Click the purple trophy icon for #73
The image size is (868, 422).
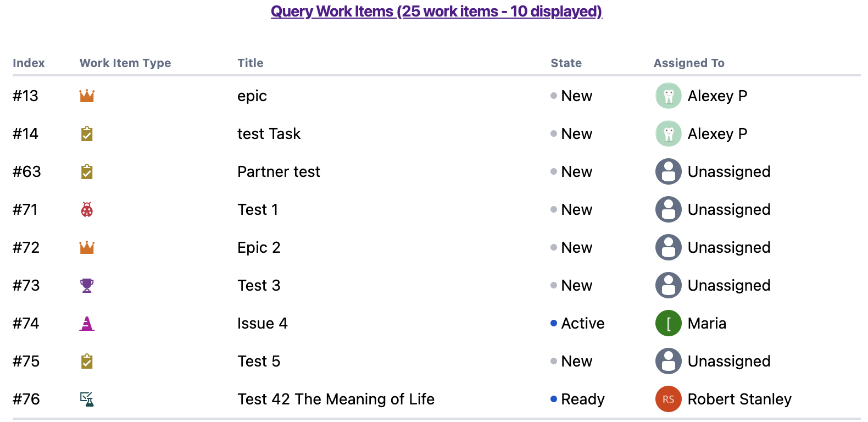tap(87, 286)
